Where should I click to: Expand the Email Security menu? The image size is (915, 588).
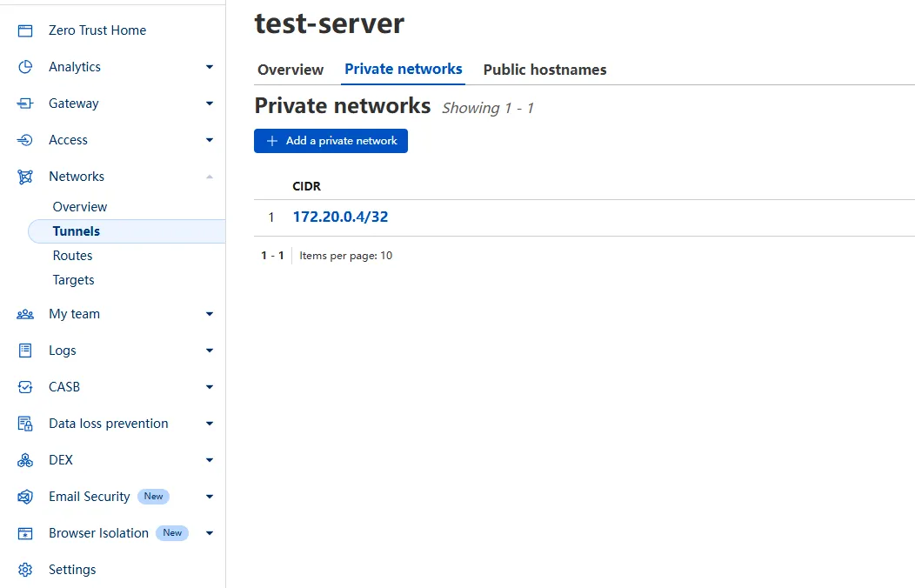click(209, 496)
